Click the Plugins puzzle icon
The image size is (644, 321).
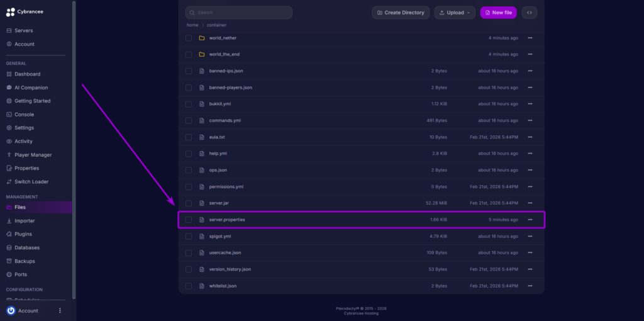click(x=9, y=234)
